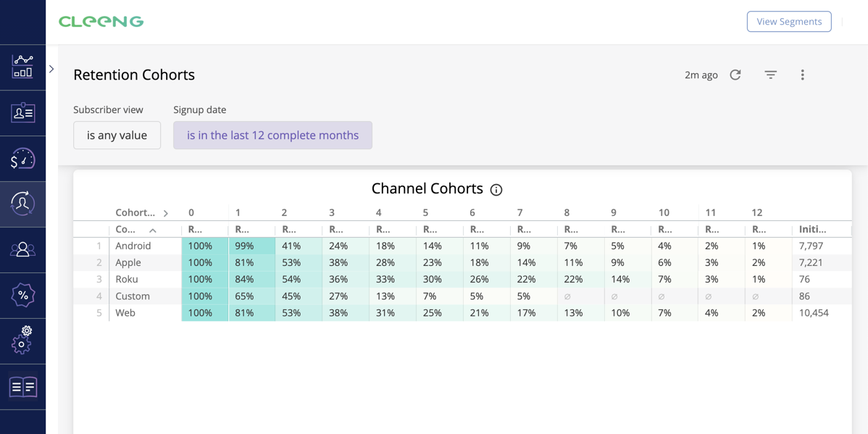Refresh the Retention Cohorts dashboard
Screen dimensions: 868x434
[x=735, y=75]
